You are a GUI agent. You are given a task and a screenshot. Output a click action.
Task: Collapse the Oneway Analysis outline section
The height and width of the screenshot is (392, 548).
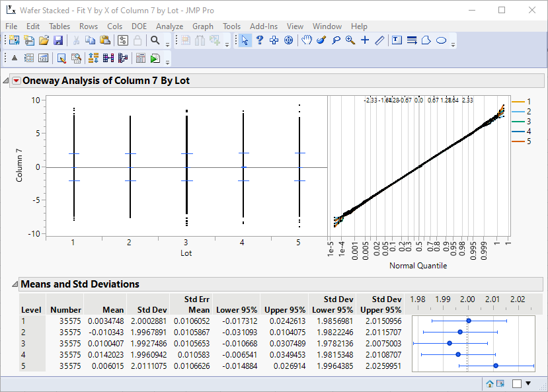(x=7, y=81)
